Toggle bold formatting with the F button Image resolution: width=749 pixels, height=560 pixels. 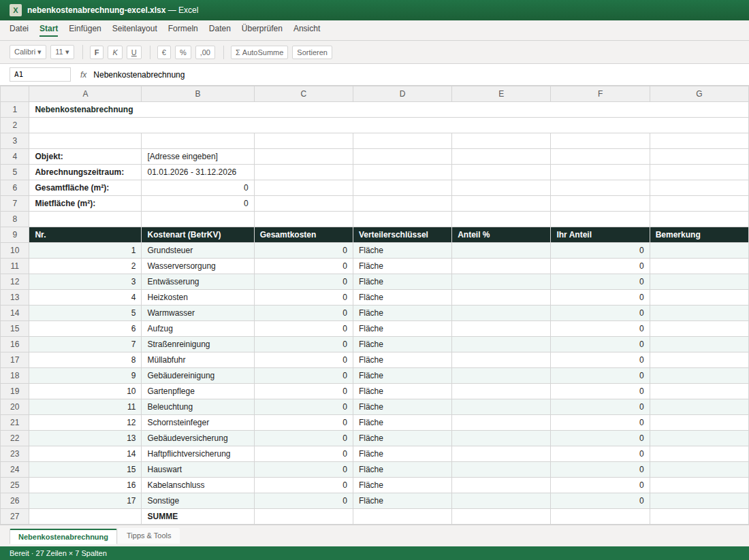coord(97,52)
